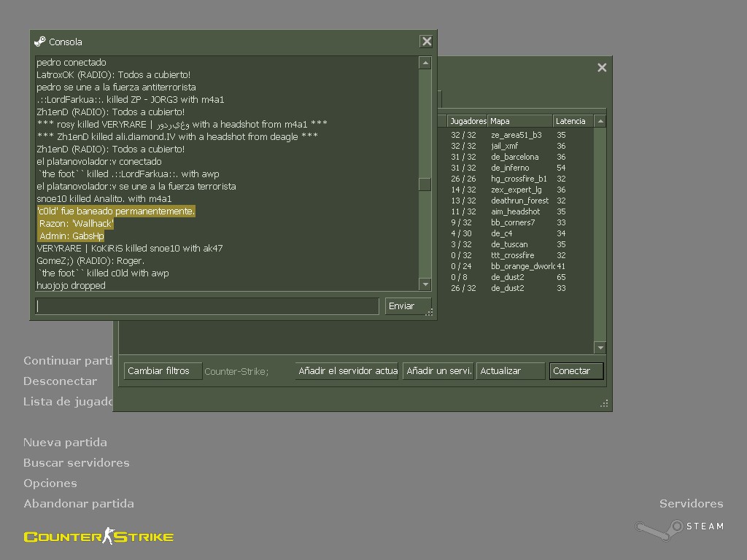Open Opciones from main menu
Viewport: 747px width, 560px height.
(x=50, y=483)
